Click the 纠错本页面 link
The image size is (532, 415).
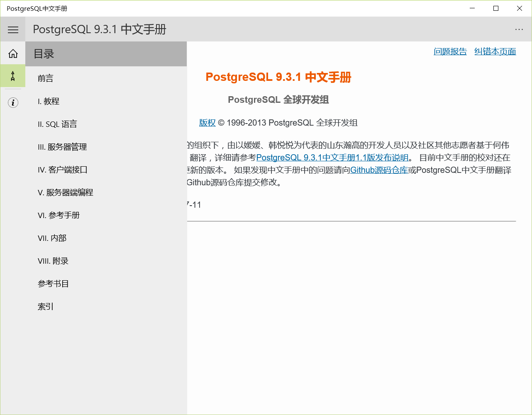pos(495,51)
